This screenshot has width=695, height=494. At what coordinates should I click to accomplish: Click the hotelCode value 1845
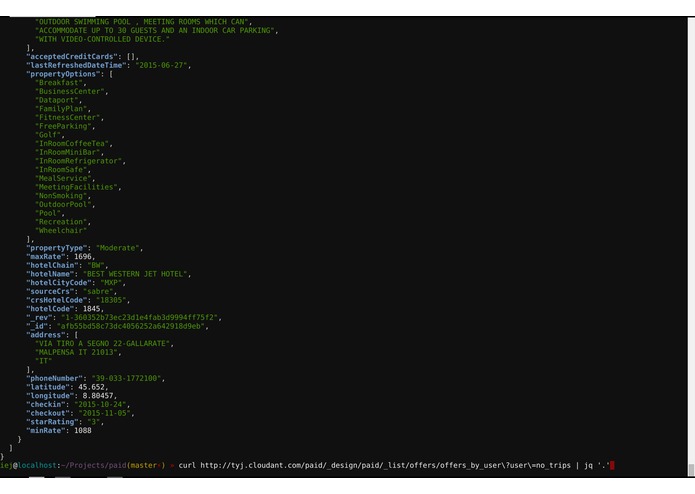click(91, 308)
